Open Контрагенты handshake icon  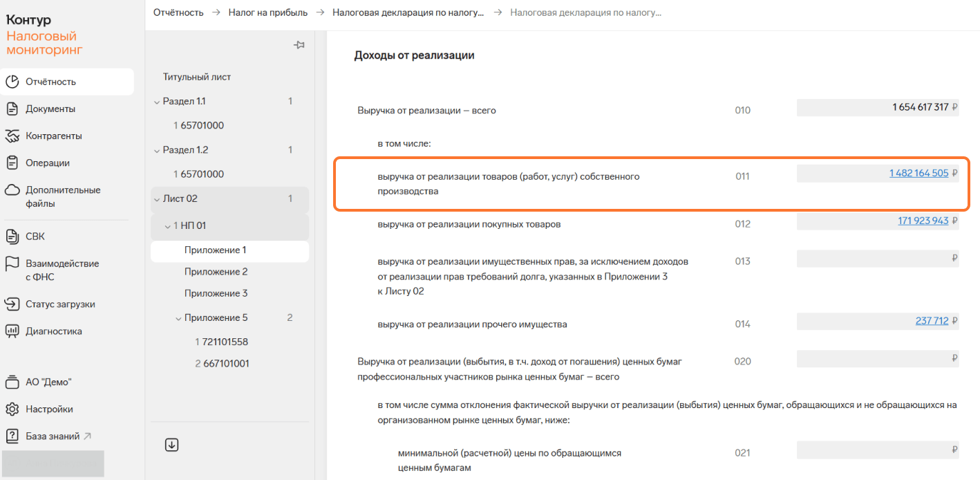coord(12,136)
